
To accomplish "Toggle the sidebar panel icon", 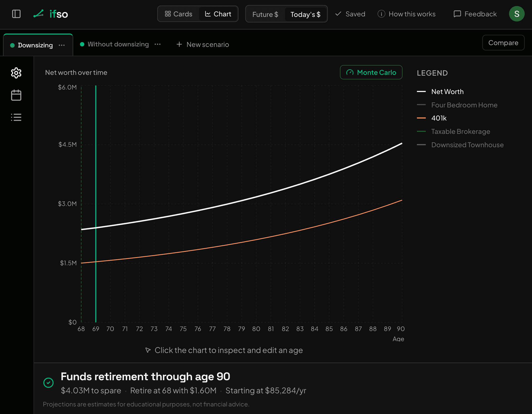I will click(16, 14).
